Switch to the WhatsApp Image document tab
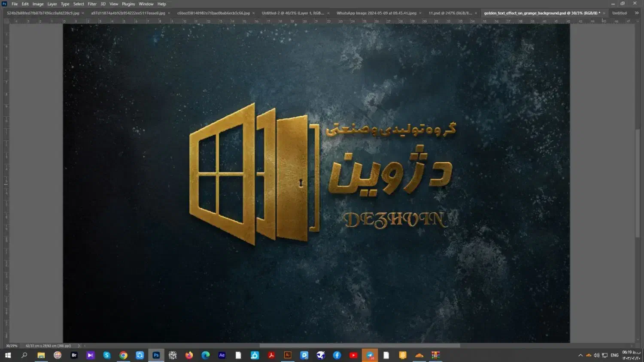This screenshot has height=362, width=644. click(x=376, y=13)
